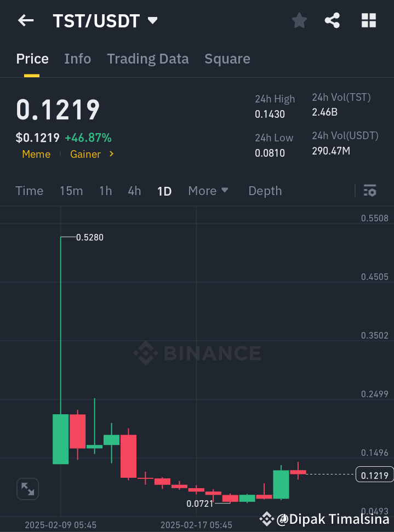Image resolution: width=394 pixels, height=532 pixels.
Task: Enable the 15m timeframe view
Action: (71, 191)
